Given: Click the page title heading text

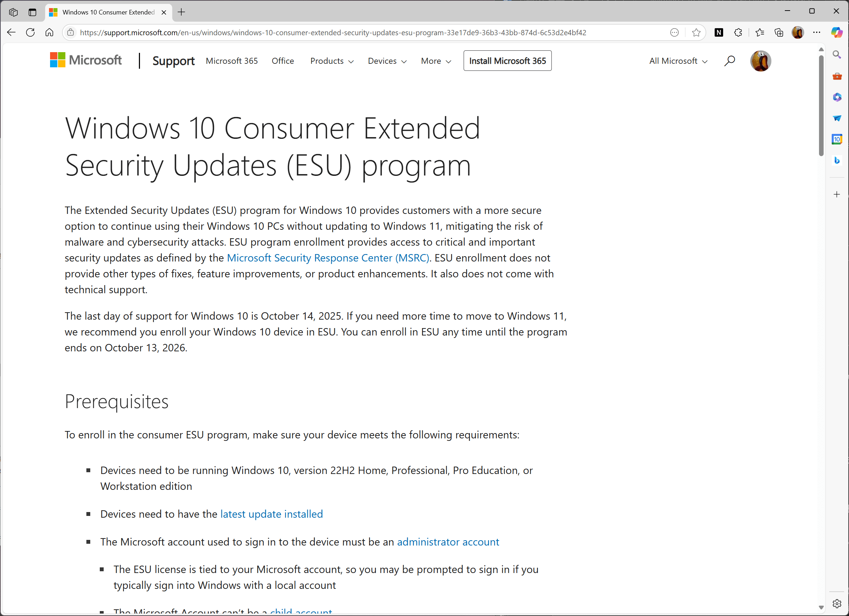Looking at the screenshot, I should [272, 147].
